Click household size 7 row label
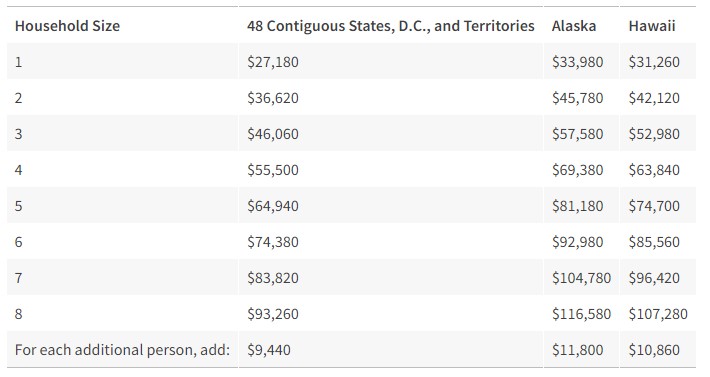Screen dimensions: 710x377 click(19, 277)
